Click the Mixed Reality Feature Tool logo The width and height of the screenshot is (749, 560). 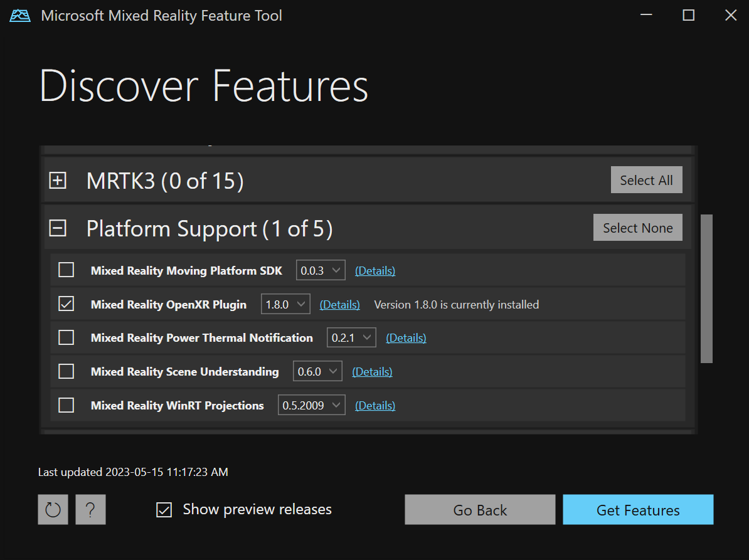pos(19,14)
